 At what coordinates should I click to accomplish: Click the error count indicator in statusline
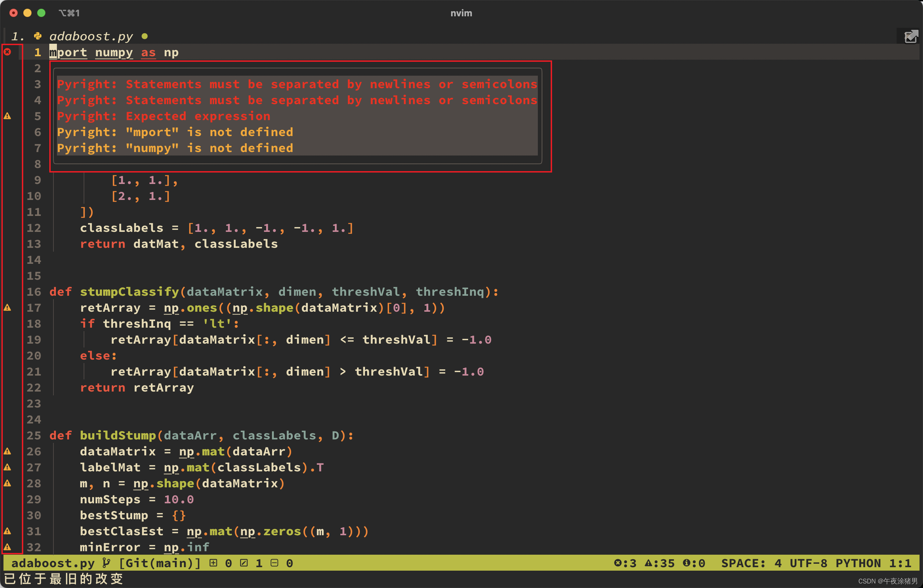pyautogui.click(x=625, y=563)
